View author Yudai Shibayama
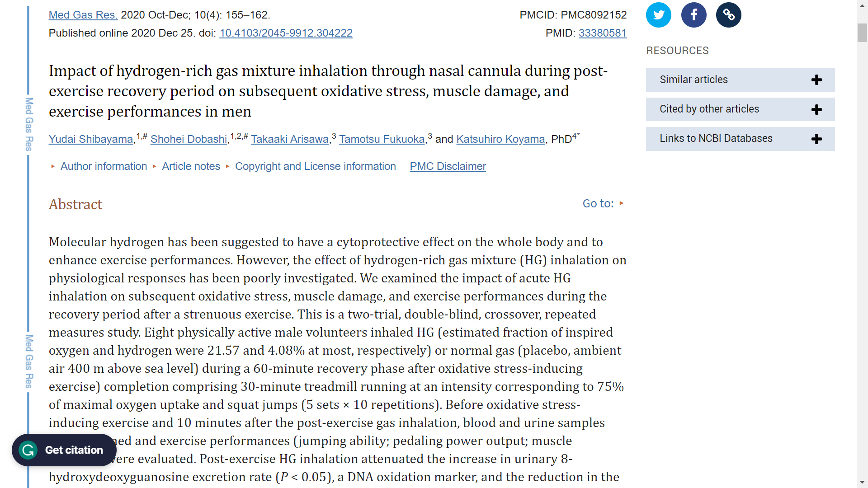 tap(91, 139)
